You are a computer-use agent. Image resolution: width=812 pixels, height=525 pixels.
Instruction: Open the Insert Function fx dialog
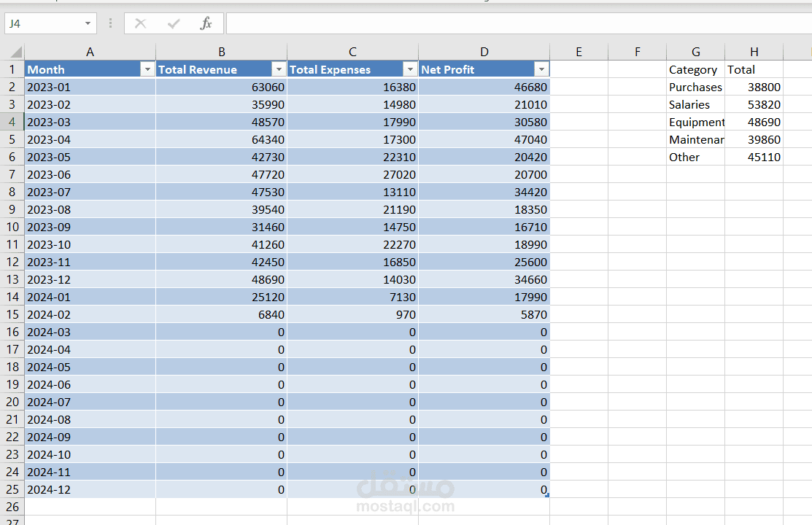pos(206,23)
